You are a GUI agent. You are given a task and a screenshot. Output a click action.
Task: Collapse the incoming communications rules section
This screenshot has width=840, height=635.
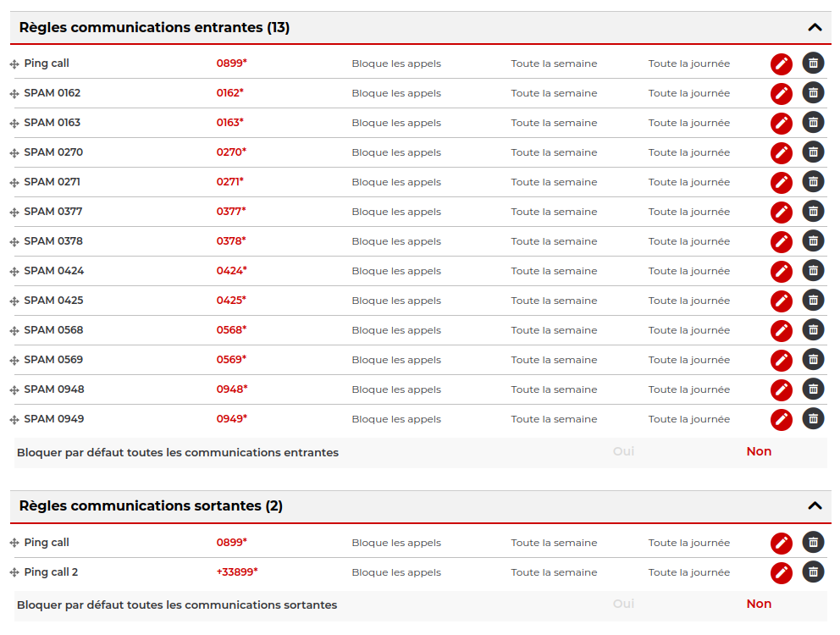815,27
